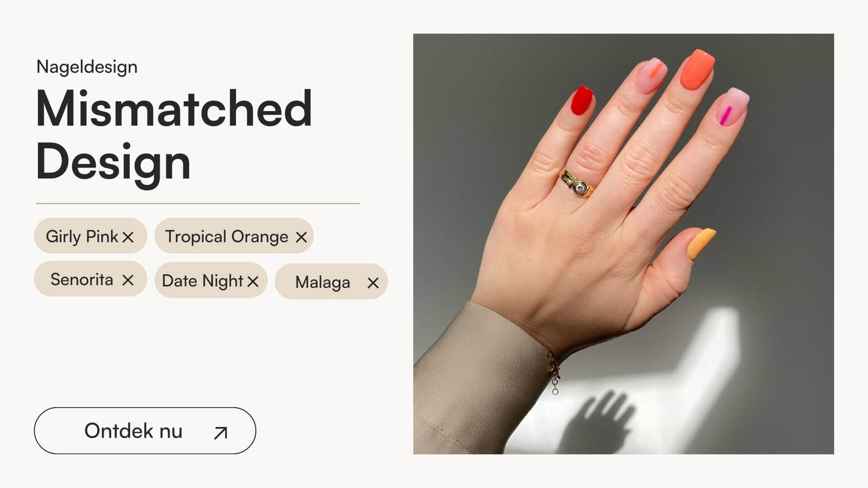This screenshot has height=488, width=868.
Task: Click the orange middle finger nail
Action: [697, 69]
